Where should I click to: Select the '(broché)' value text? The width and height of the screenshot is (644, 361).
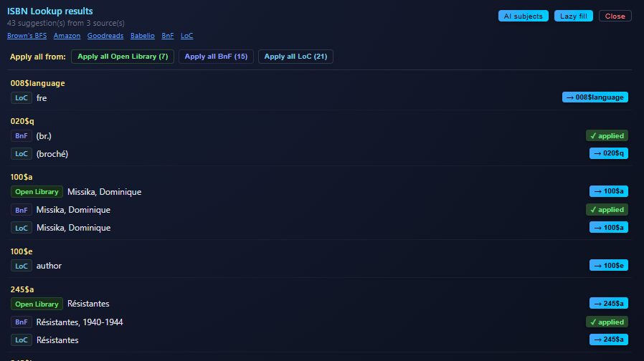click(x=52, y=154)
